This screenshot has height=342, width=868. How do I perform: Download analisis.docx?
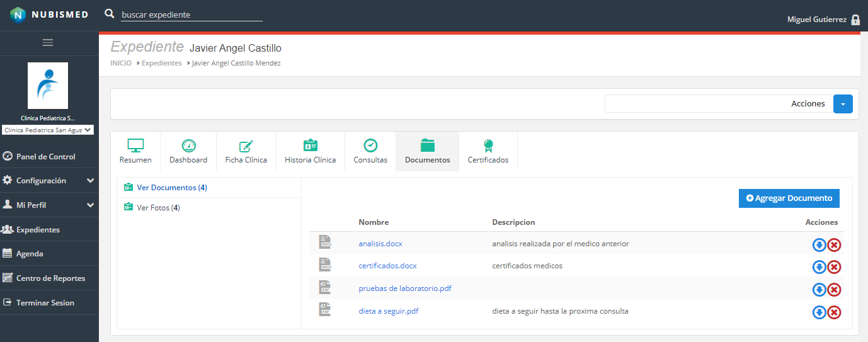click(x=819, y=244)
